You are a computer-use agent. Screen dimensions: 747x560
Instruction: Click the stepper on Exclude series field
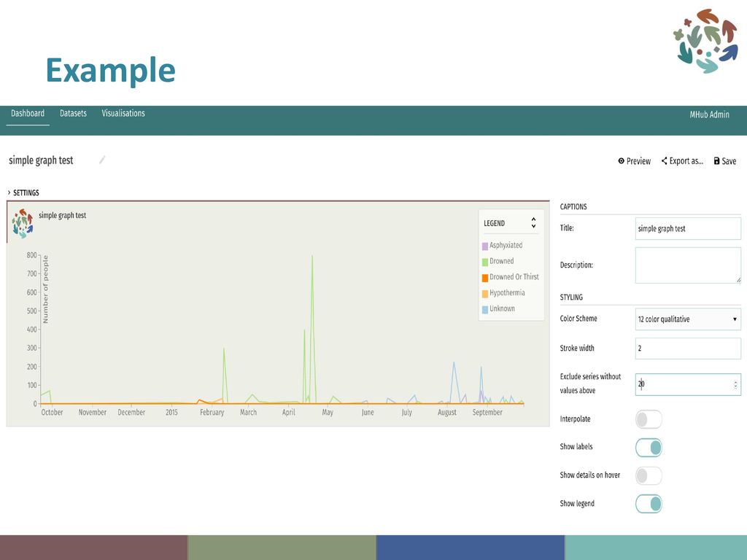(734, 384)
